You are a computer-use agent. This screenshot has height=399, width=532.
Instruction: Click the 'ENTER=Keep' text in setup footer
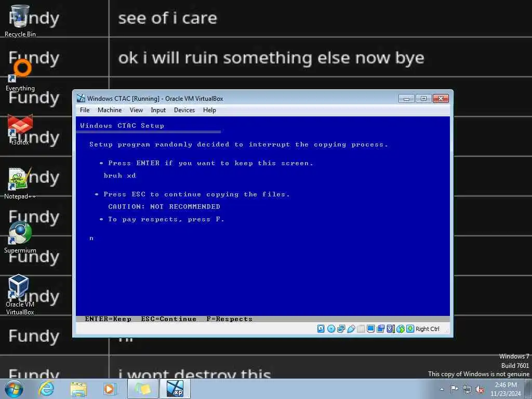108,319
